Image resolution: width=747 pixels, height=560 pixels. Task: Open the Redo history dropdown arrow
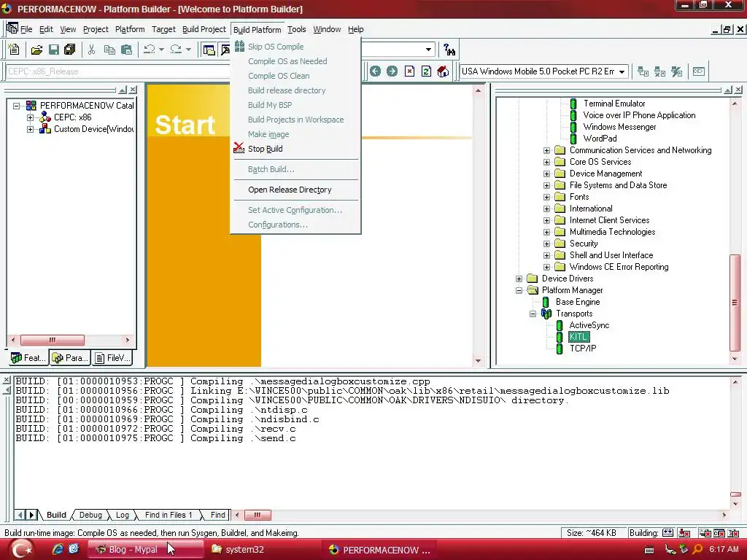tap(188, 49)
